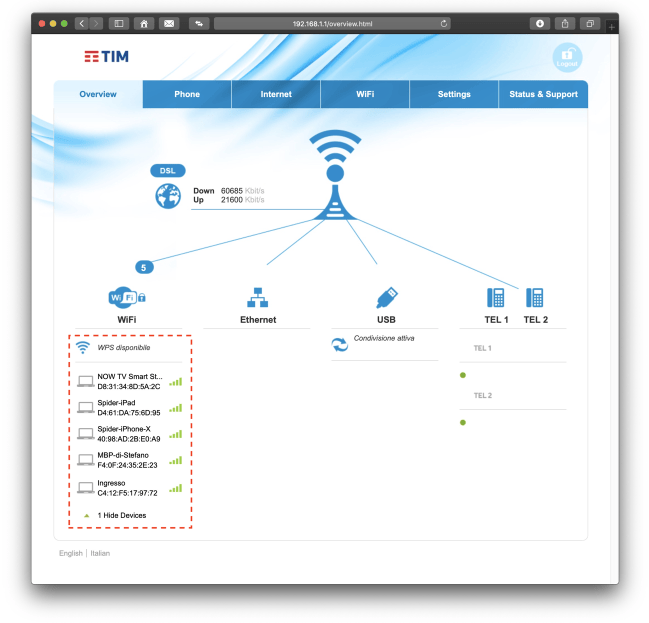Click the TEL 2 list label

point(483,395)
